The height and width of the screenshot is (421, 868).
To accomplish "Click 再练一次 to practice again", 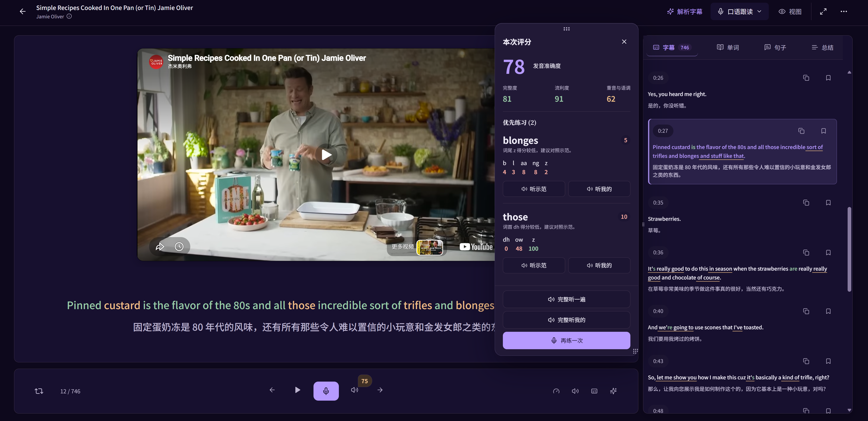I will point(567,341).
